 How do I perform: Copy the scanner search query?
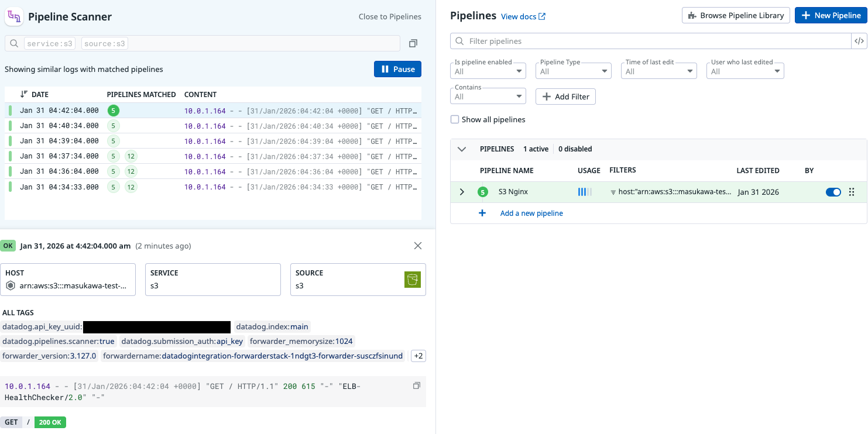[413, 43]
